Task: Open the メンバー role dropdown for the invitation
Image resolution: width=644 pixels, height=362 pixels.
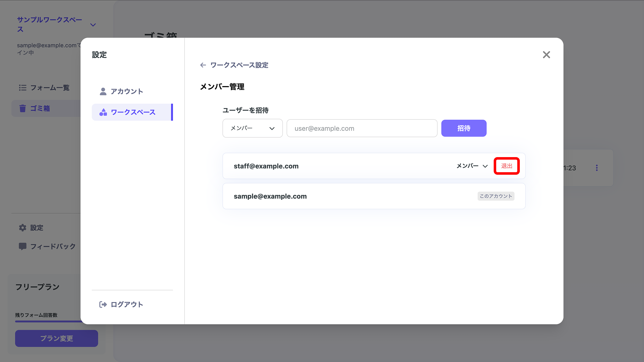Action: point(253,128)
